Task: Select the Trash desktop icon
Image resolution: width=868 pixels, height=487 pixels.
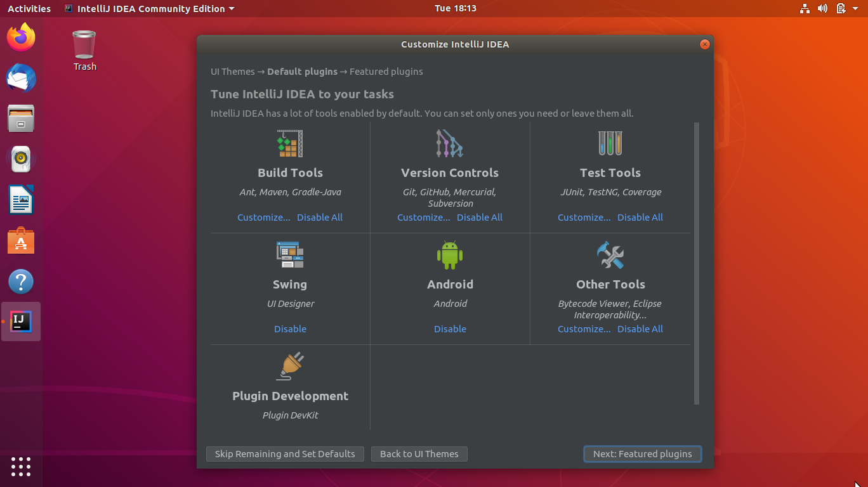Action: [x=84, y=51]
